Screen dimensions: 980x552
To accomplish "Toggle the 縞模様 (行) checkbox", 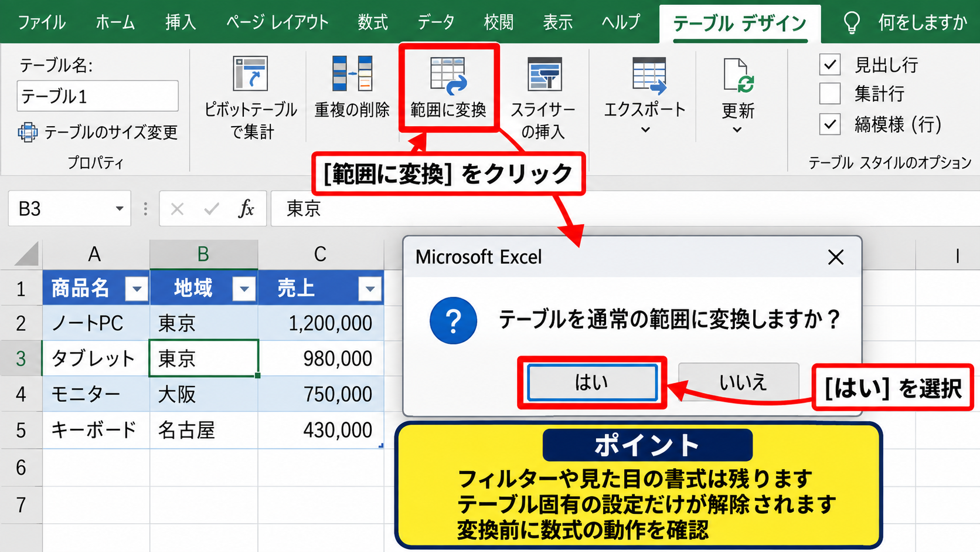I will click(830, 124).
